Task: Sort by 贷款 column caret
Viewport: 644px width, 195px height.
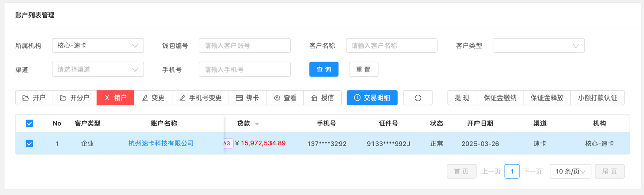Action: pos(257,124)
